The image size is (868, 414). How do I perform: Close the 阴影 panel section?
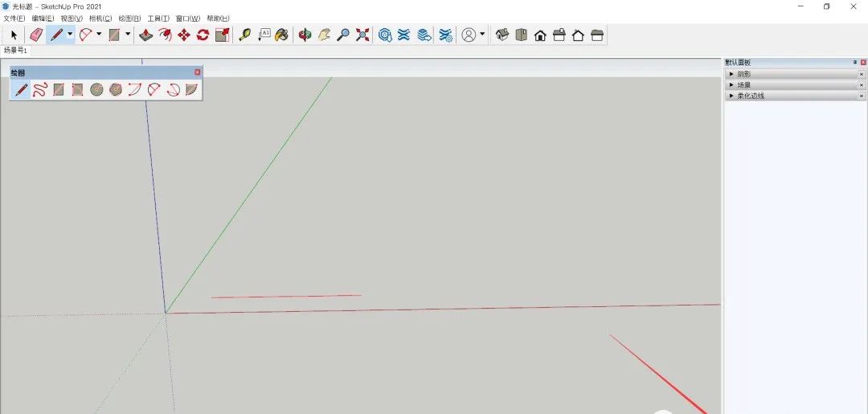(x=862, y=74)
